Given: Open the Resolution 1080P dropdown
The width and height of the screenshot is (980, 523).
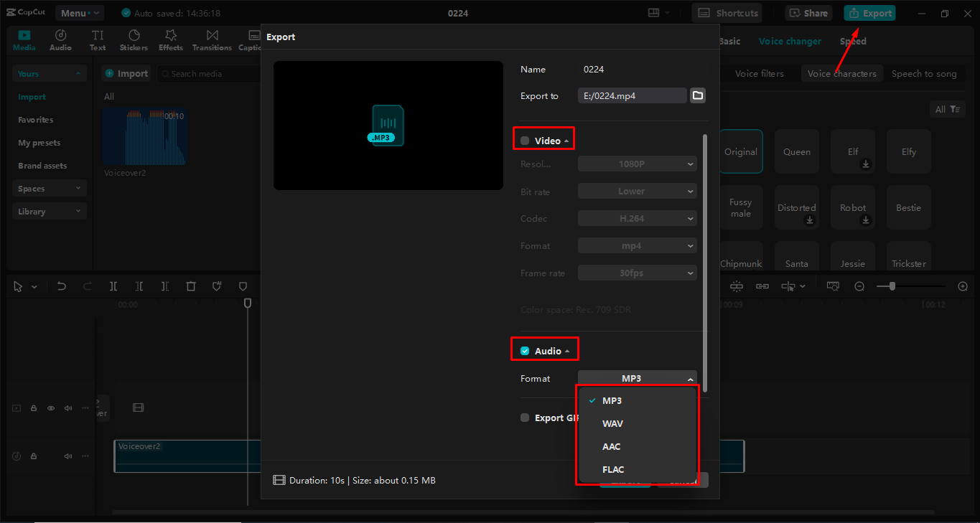Looking at the screenshot, I should tap(638, 164).
